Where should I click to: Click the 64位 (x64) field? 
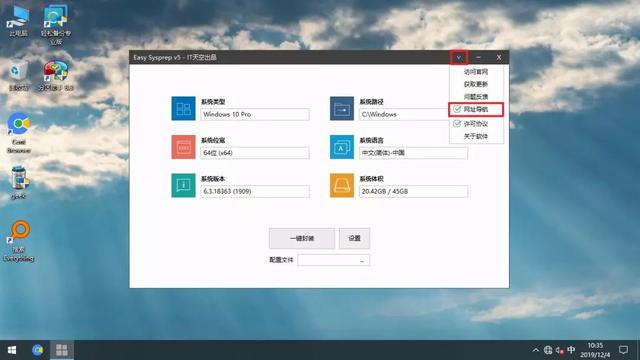[255, 153]
